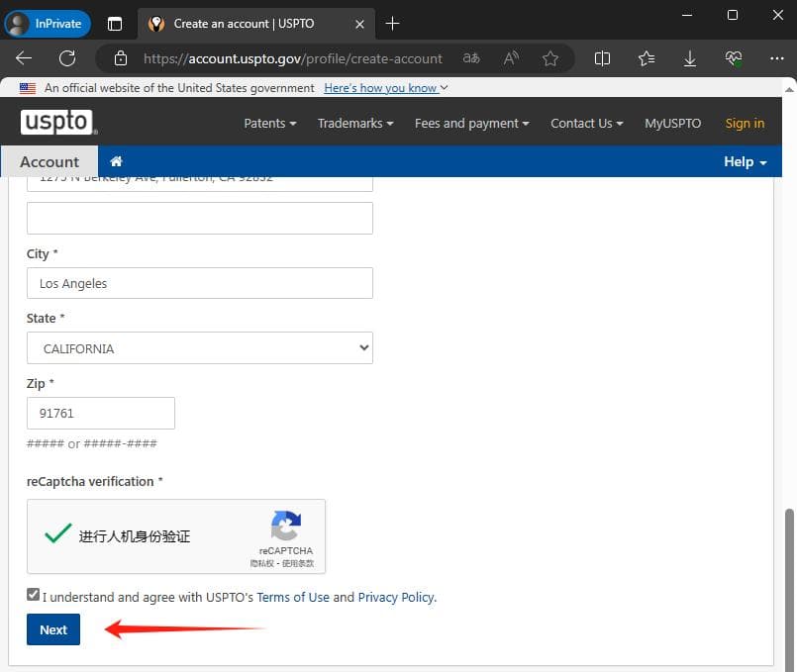This screenshot has width=797, height=672.
Task: Click the Next button
Action: (x=53, y=629)
